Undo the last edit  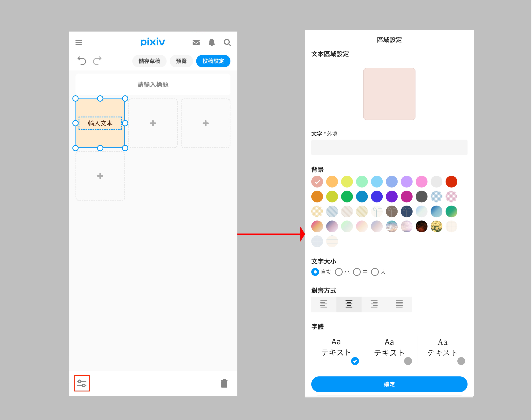(82, 60)
